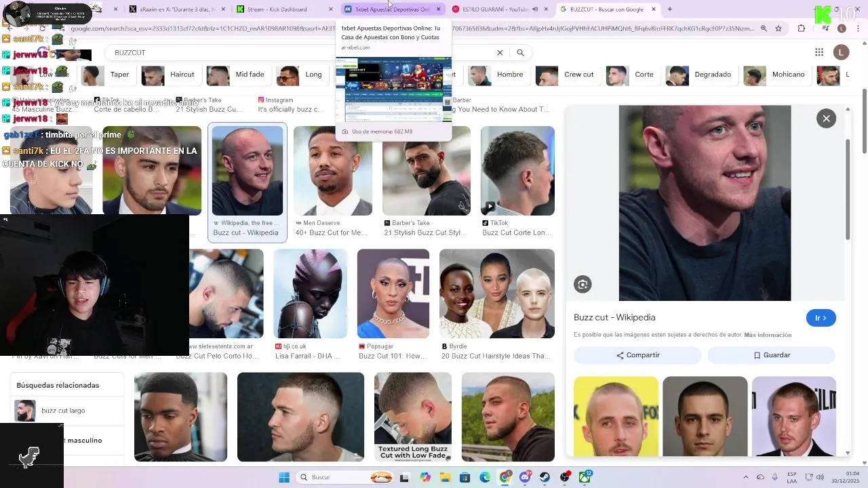
Task: Launch Copilot from the taskbar
Action: coord(425,477)
